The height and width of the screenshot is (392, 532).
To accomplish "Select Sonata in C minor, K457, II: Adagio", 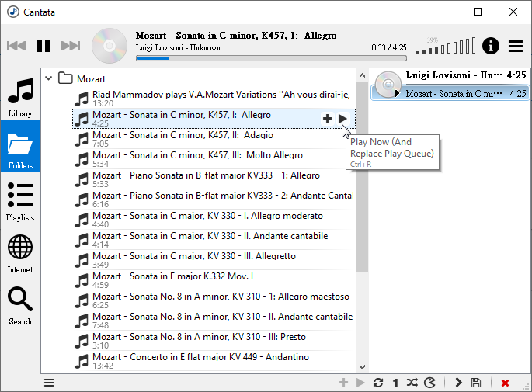I will tap(214, 139).
